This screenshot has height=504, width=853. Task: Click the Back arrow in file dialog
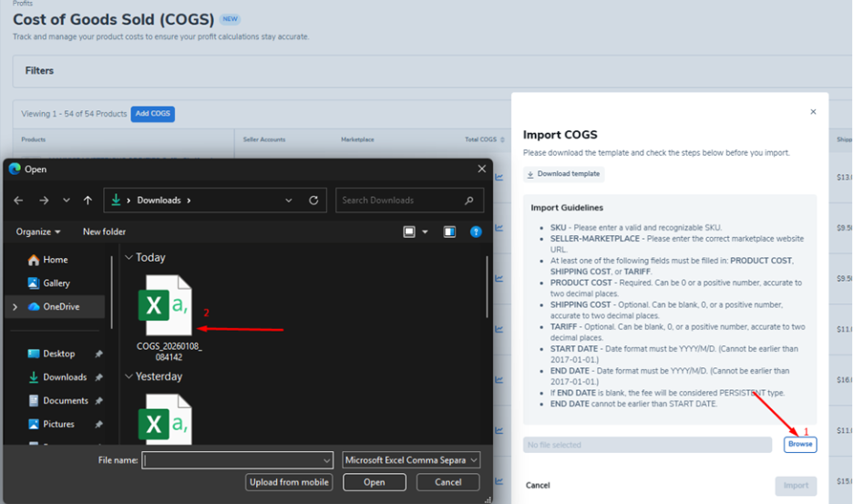(19, 201)
